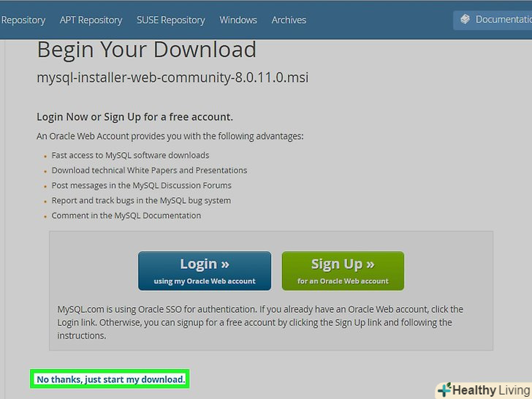Switch to the Windows tab
This screenshot has height=399, width=532.
pos(238,20)
